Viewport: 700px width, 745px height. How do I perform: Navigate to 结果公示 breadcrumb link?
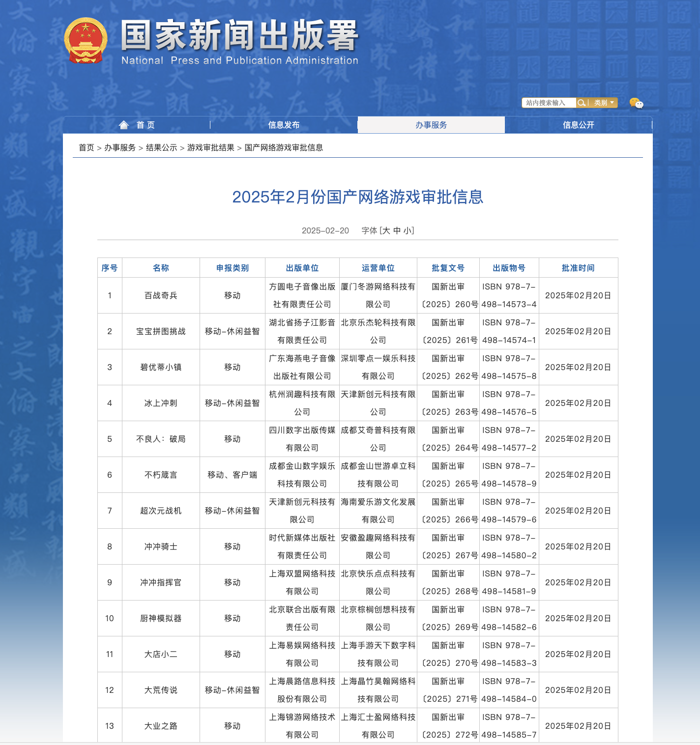(x=161, y=147)
